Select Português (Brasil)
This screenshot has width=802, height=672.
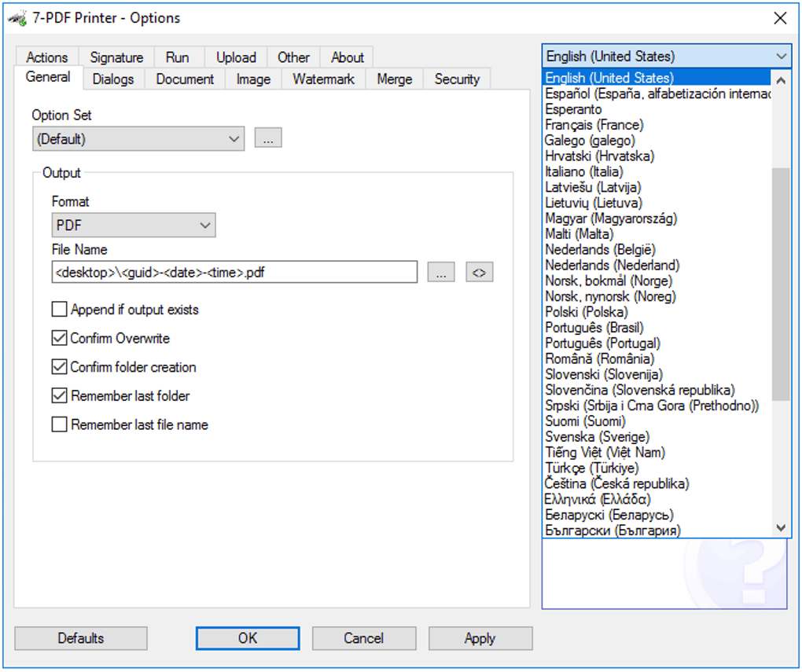coord(657,327)
